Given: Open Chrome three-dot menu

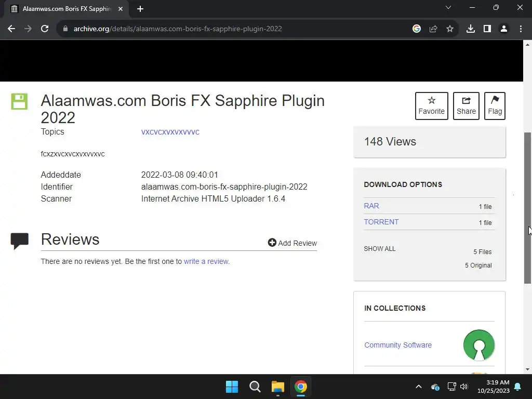Looking at the screenshot, I should (x=521, y=29).
